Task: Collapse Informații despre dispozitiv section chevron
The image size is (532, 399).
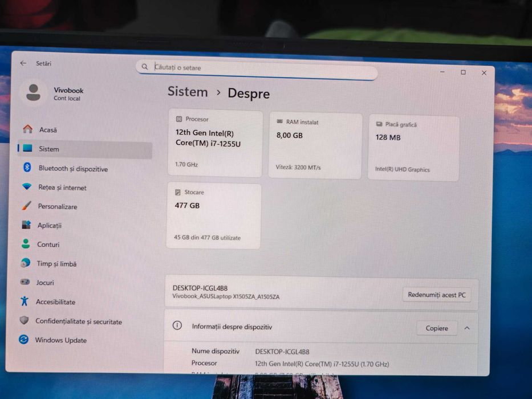Action: tap(467, 328)
